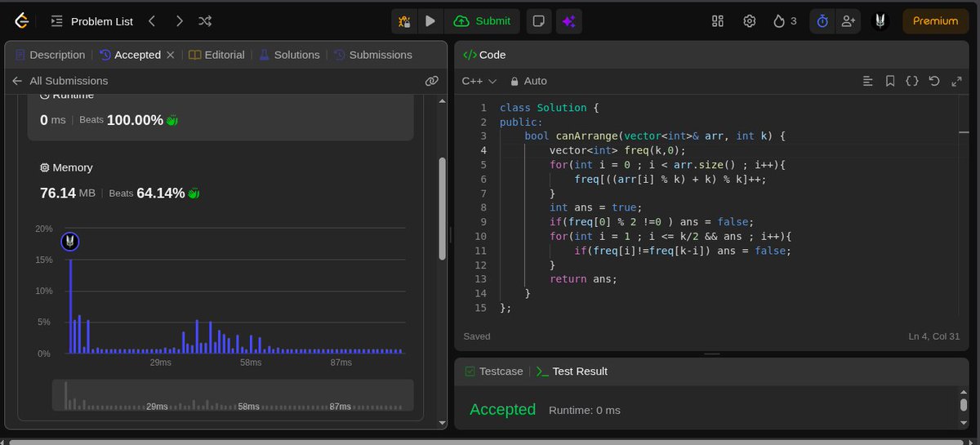Click line 4 vector freq code
This screenshot has height=445, width=980.
point(617,150)
